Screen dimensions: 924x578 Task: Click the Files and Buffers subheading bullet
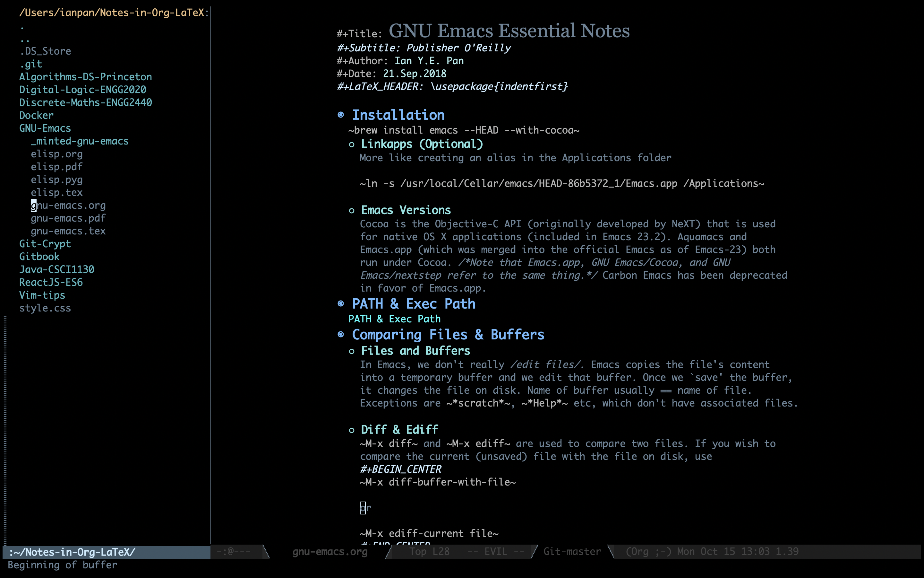pos(352,351)
